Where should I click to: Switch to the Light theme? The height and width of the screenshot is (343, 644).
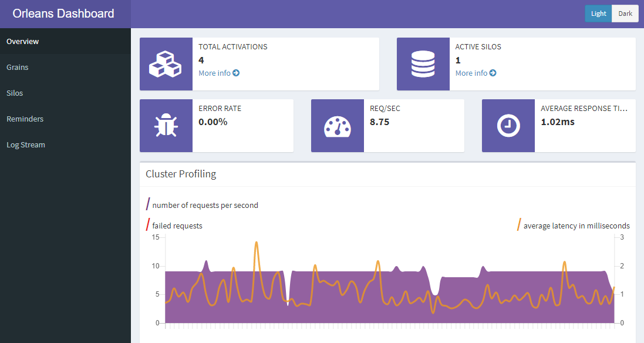pos(598,14)
